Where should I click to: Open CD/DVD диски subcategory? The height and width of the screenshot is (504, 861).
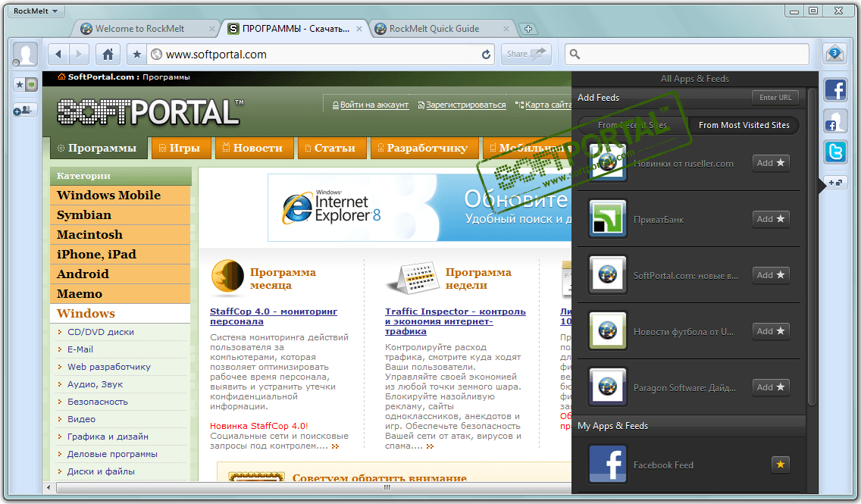[x=101, y=332]
